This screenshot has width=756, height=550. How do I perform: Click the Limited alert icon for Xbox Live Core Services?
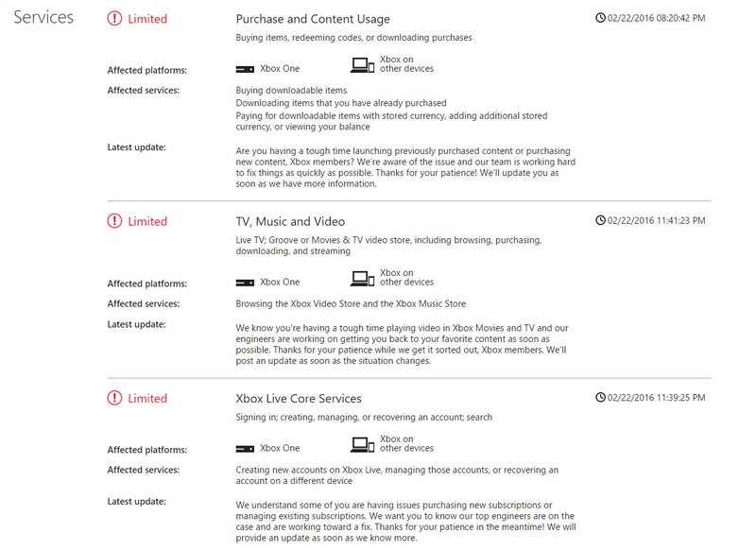click(114, 398)
